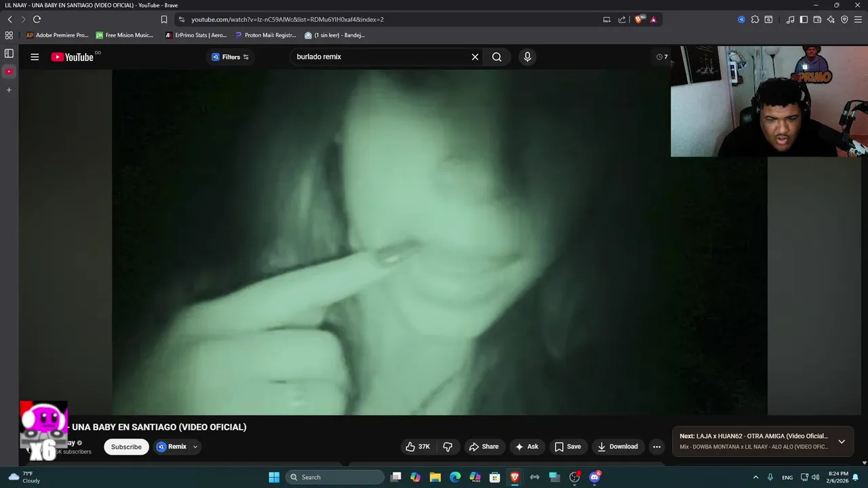Screen dimensions: 868x488
Task: Open the YouTube guide hamburger menu
Action: (35, 57)
